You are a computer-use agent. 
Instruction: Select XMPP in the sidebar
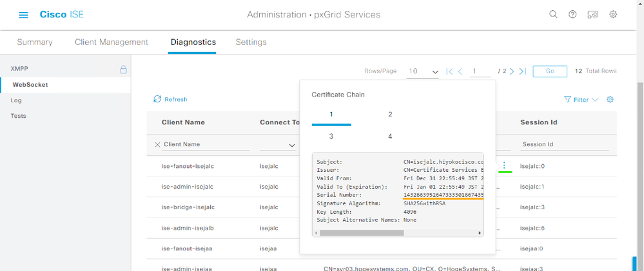19,69
